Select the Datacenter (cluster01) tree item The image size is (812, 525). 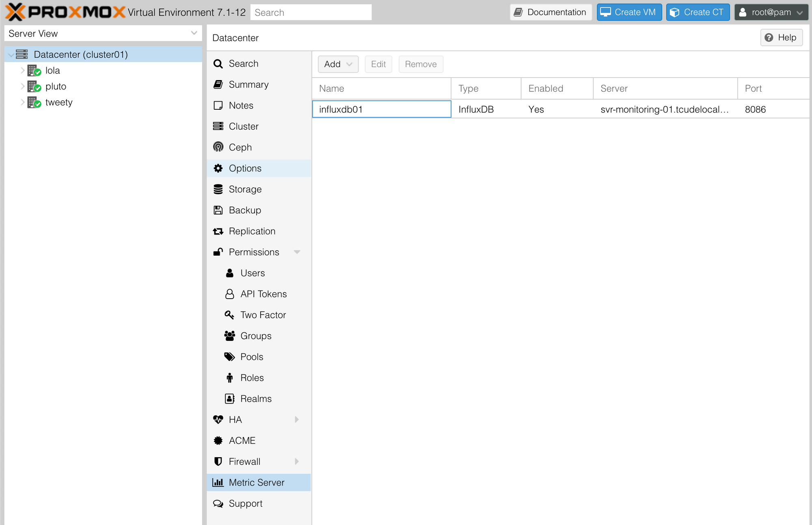(x=103, y=54)
